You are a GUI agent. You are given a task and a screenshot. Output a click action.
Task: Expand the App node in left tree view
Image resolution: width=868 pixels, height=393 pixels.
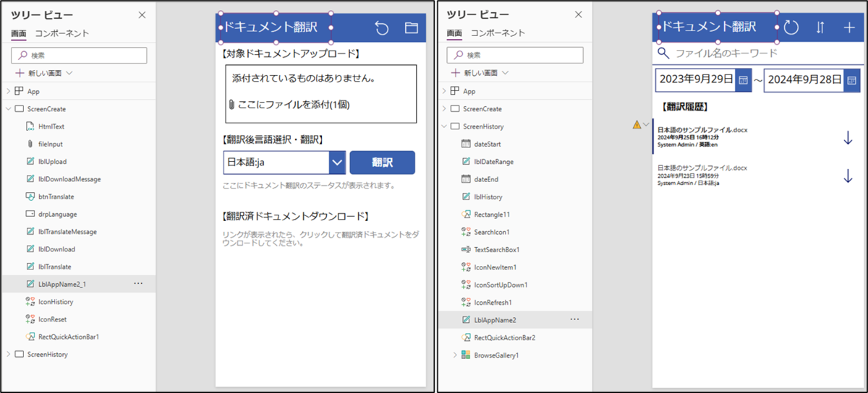8,91
